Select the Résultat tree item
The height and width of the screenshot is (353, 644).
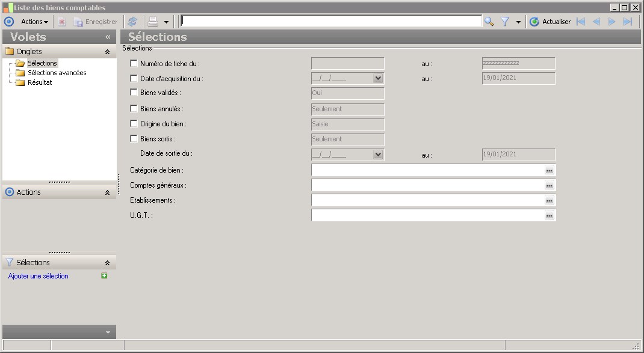point(40,82)
